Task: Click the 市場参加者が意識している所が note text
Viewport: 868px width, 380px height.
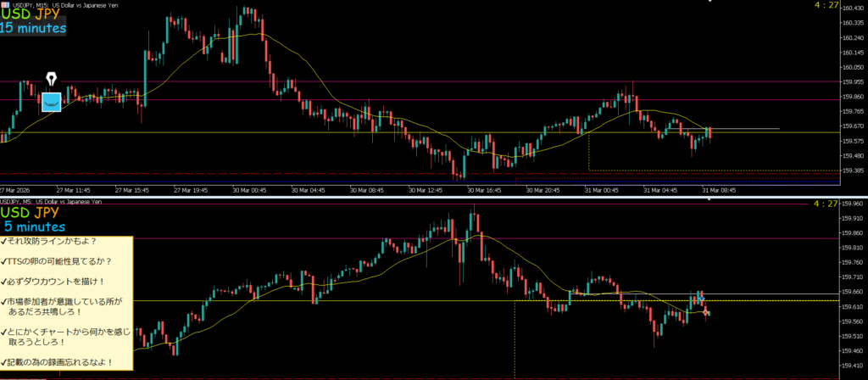Action: point(70,301)
